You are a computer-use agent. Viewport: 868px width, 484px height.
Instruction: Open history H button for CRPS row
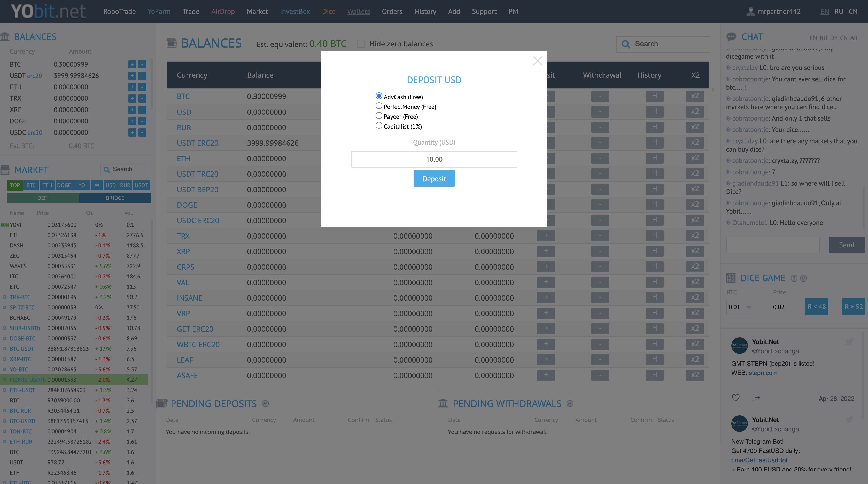click(654, 267)
